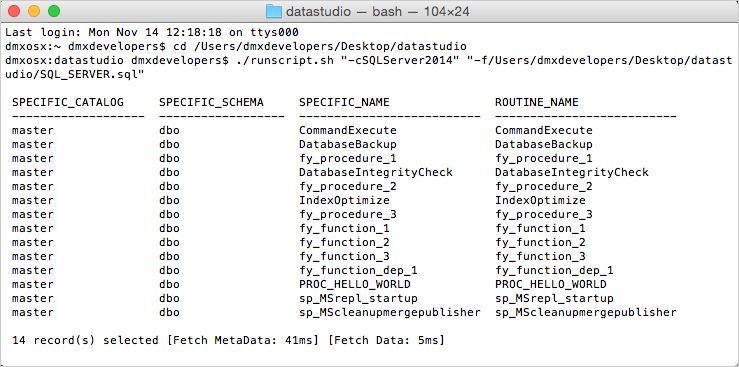
Task: Click the 14 record(s) selected summary line
Action: click(x=228, y=340)
